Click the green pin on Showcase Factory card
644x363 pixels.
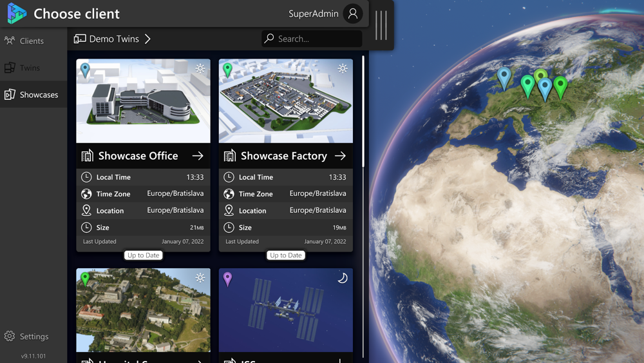227,70
